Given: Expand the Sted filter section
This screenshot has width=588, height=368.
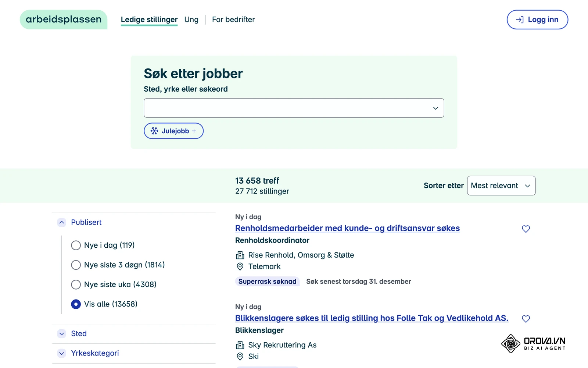Looking at the screenshot, I should (x=72, y=334).
